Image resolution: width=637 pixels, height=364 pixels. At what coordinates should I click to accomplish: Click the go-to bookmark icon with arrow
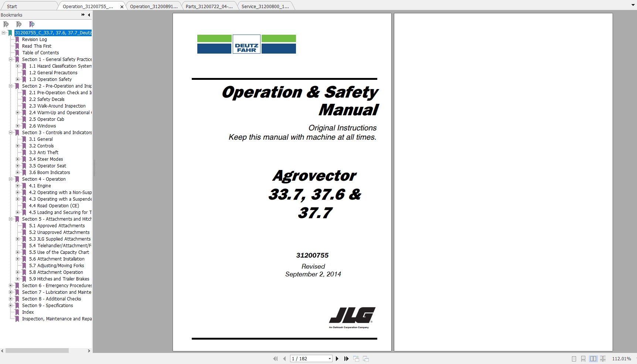click(32, 24)
